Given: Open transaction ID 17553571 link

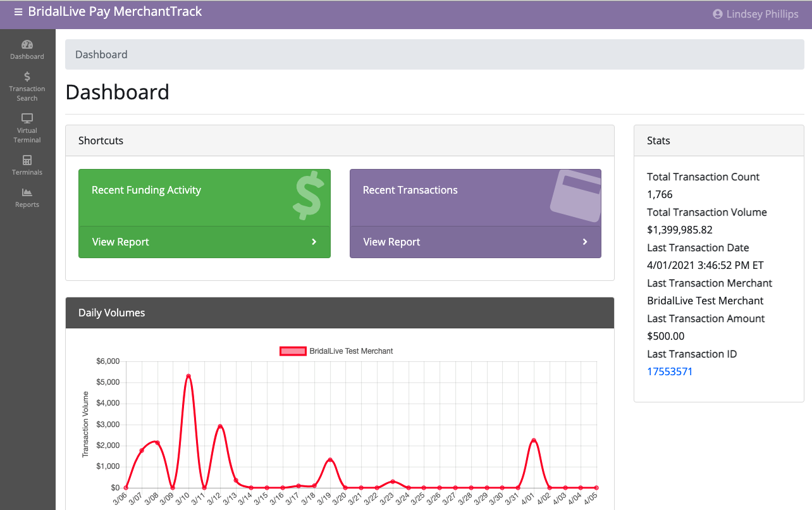Looking at the screenshot, I should coord(670,371).
